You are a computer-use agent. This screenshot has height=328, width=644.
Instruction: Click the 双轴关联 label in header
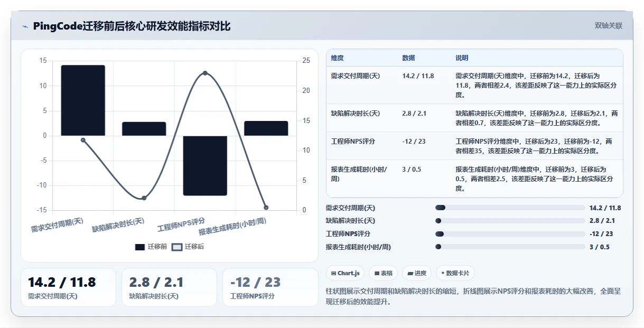point(608,25)
